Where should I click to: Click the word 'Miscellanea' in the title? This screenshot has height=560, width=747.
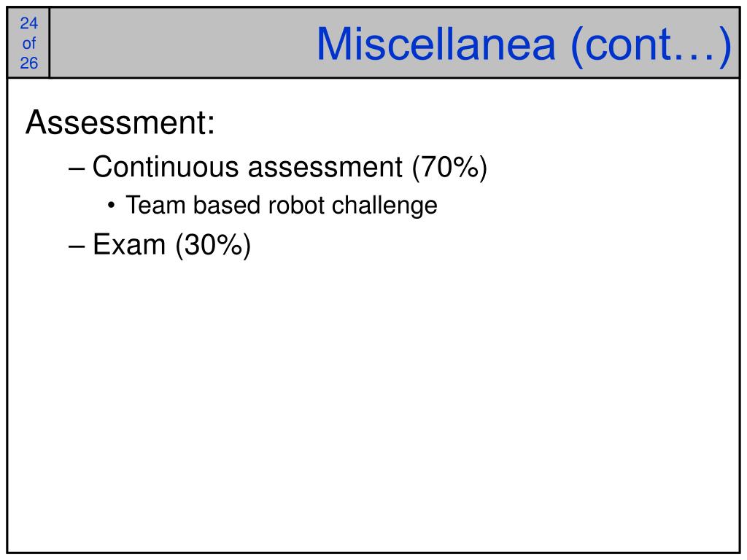(x=436, y=44)
